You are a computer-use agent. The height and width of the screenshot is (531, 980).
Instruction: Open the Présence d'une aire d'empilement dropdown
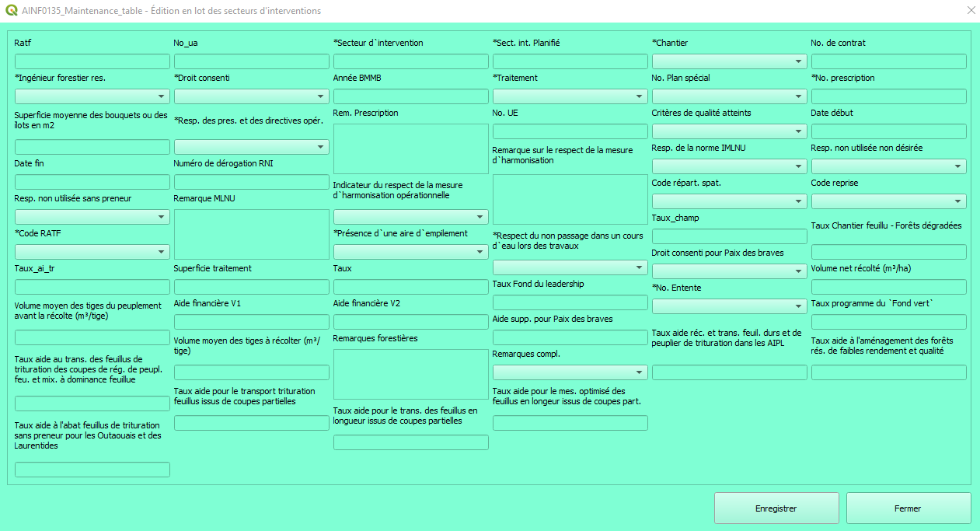pyautogui.click(x=411, y=252)
